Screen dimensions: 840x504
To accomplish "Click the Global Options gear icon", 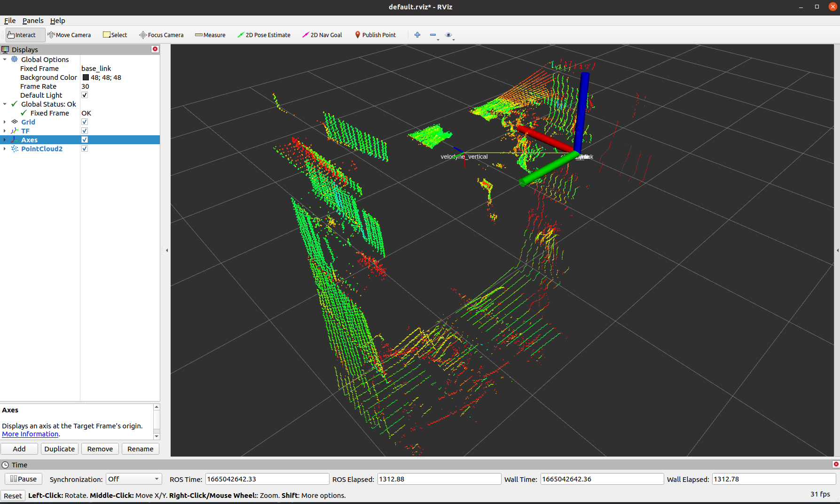I will pyautogui.click(x=15, y=59).
